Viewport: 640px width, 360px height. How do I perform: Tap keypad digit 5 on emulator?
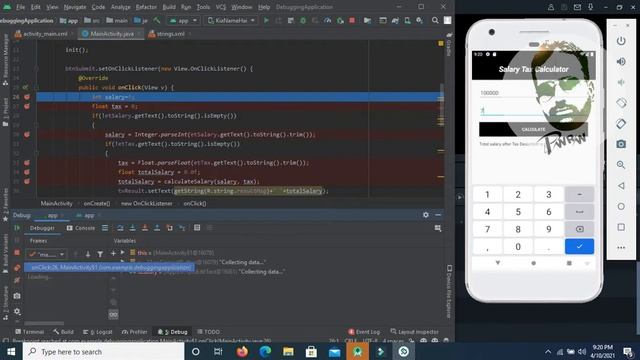point(518,212)
